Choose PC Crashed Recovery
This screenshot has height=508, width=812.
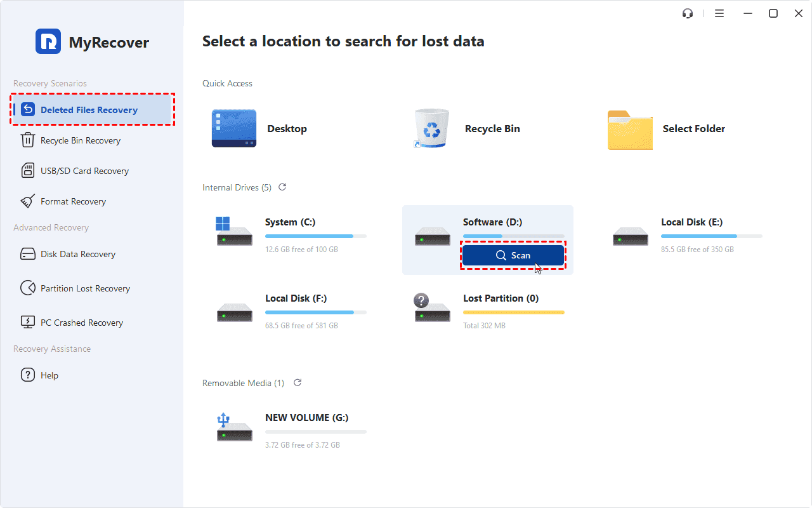click(x=81, y=323)
